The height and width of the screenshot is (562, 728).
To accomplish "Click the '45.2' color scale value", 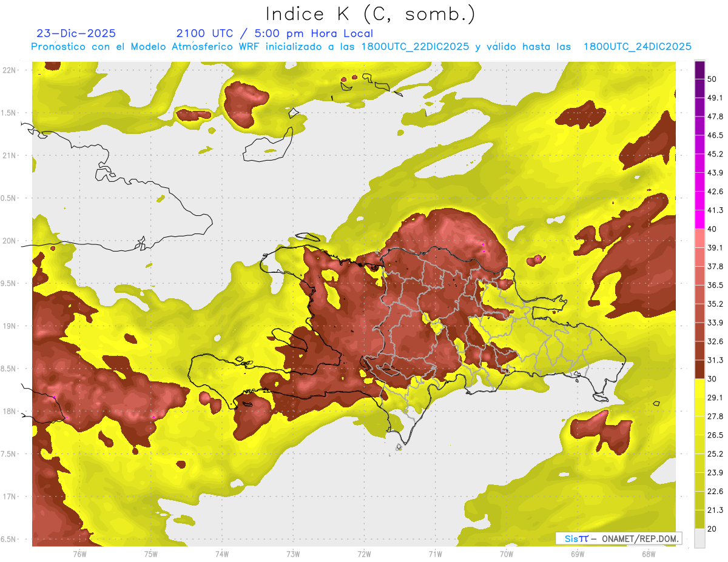I will (715, 154).
